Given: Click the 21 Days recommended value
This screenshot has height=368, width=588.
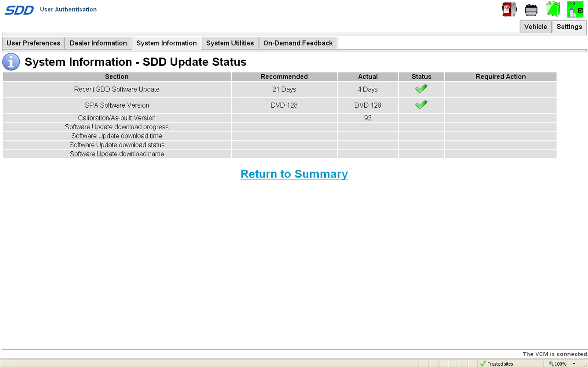Looking at the screenshot, I should 284,89.
